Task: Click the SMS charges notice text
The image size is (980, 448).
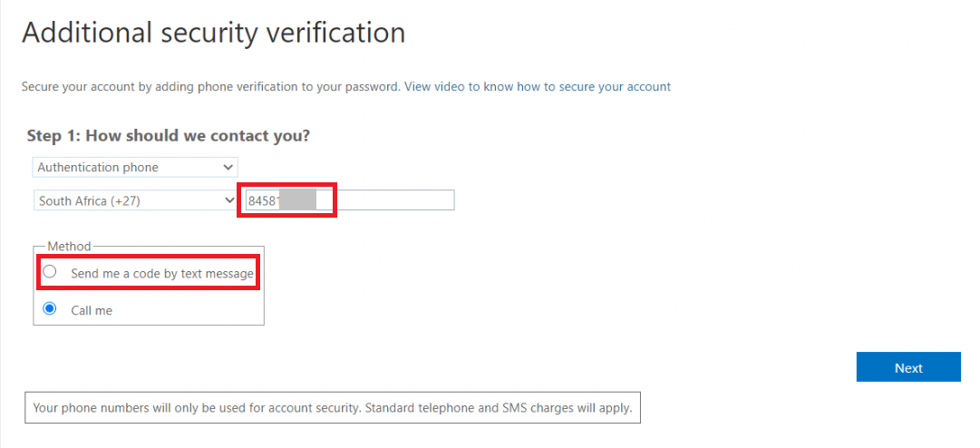Action: click(x=332, y=408)
